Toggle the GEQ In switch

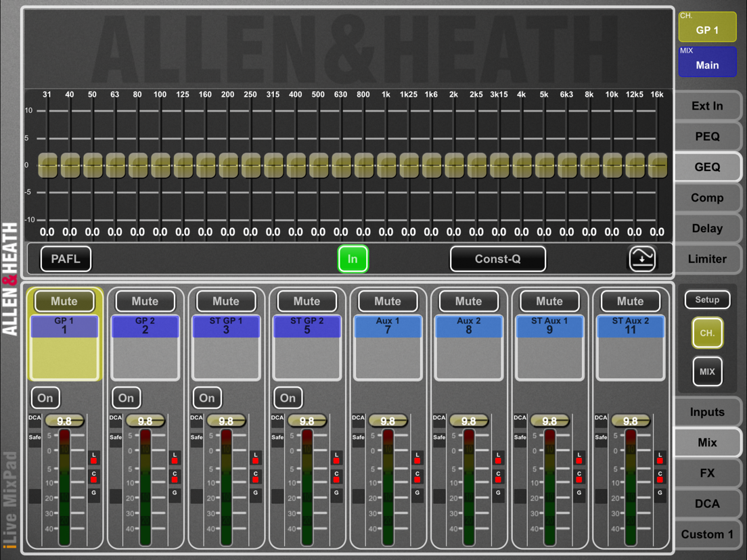point(353,258)
